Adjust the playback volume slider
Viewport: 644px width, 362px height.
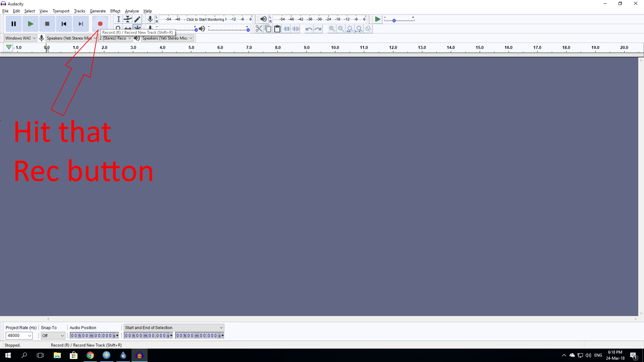[x=228, y=29]
